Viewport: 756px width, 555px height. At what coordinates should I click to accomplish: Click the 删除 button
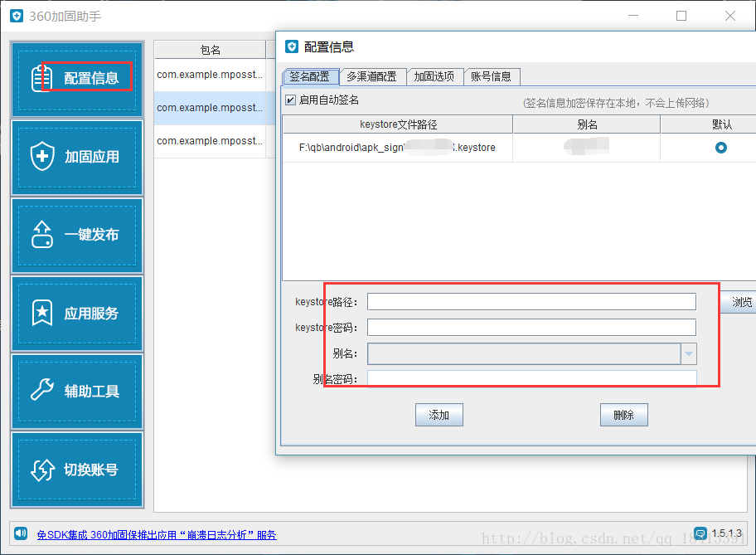[624, 415]
